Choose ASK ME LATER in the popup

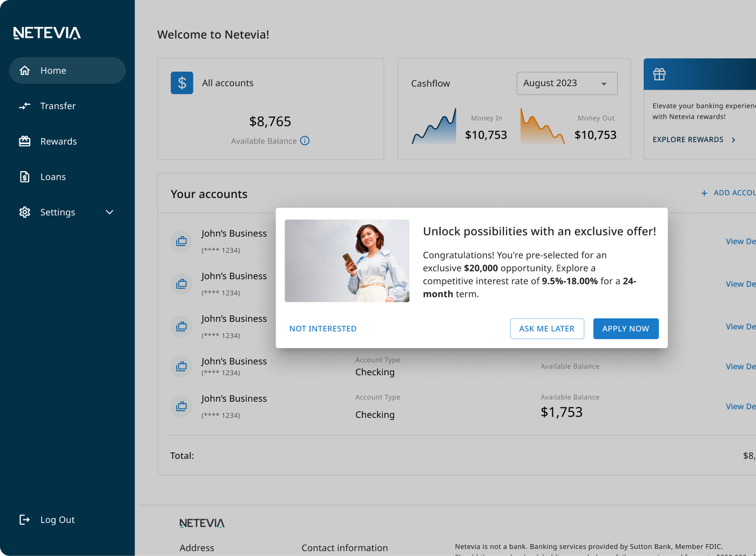pos(547,328)
